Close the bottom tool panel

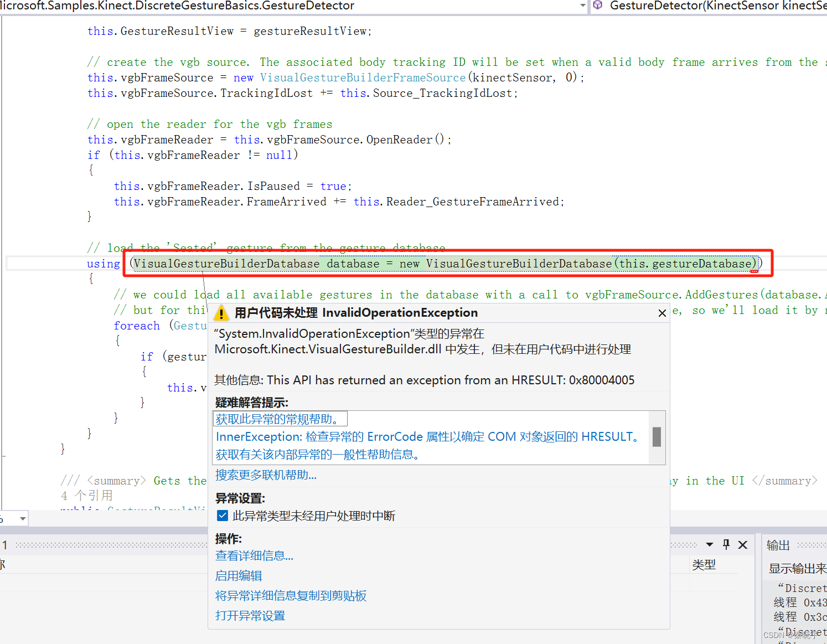[743, 545]
